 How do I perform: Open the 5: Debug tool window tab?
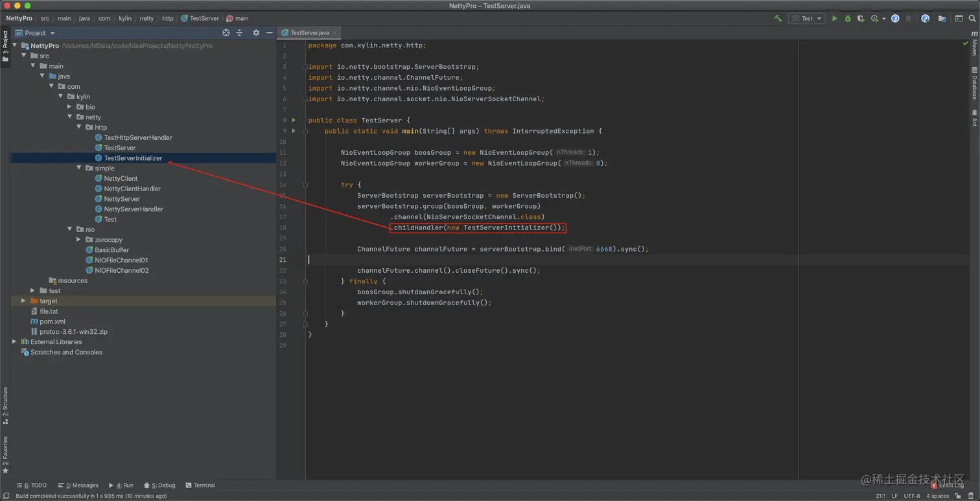(159, 485)
